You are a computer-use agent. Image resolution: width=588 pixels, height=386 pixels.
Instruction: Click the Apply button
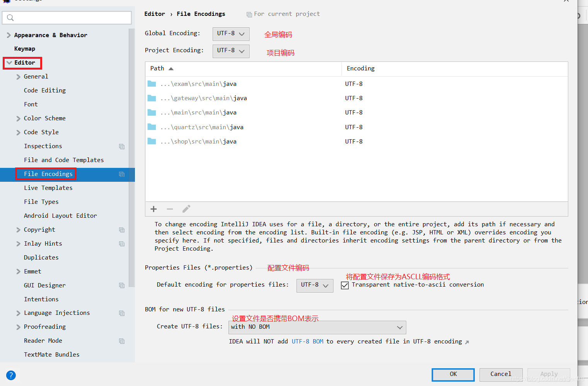[549, 374]
